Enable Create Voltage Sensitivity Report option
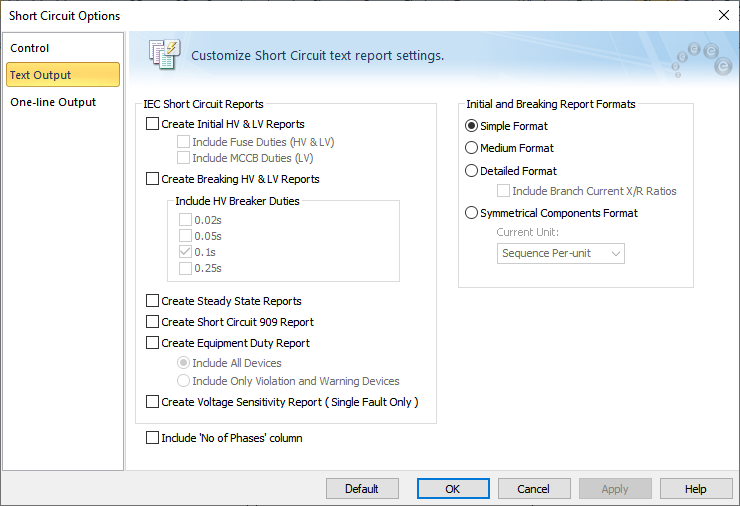 153,402
